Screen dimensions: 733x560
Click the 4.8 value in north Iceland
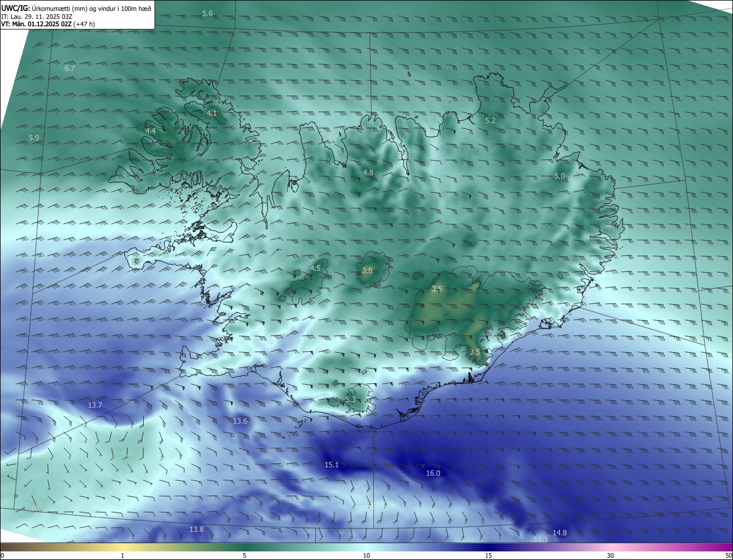pyautogui.click(x=368, y=173)
